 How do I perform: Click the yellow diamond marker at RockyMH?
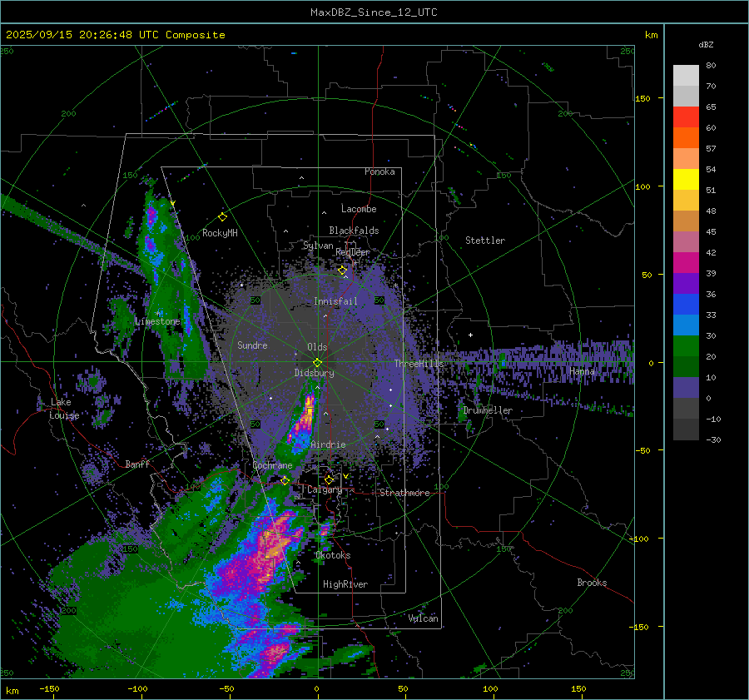tap(222, 217)
